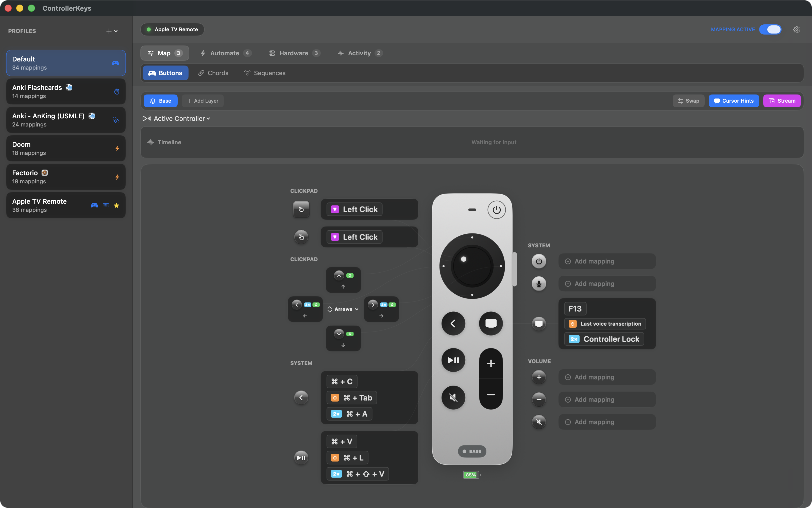Click the stethoscope icon on AnKing profile
This screenshot has height=508, width=812.
(116, 120)
